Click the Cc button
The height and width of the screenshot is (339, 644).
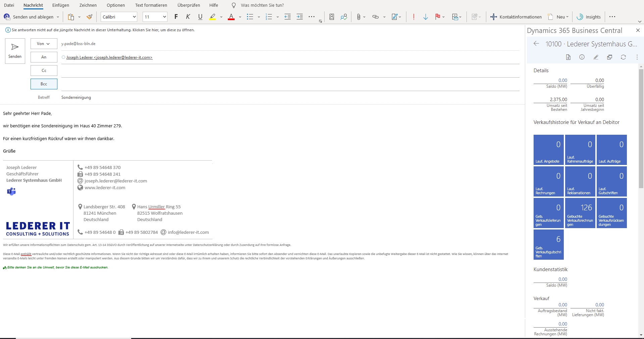tap(44, 71)
